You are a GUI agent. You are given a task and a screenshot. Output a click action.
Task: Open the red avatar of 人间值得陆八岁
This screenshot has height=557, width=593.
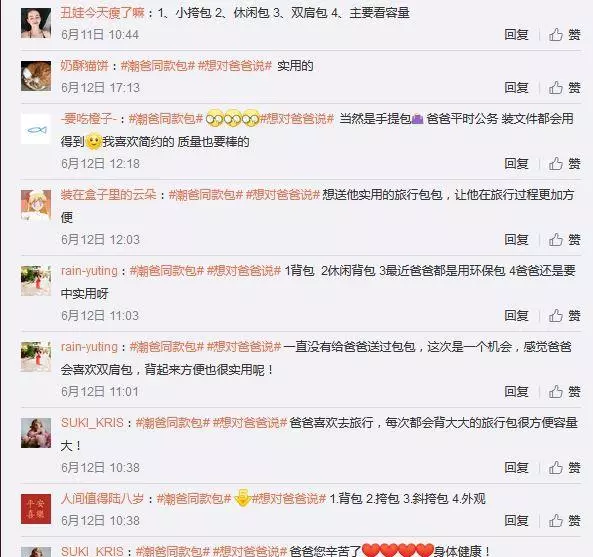(x=36, y=509)
